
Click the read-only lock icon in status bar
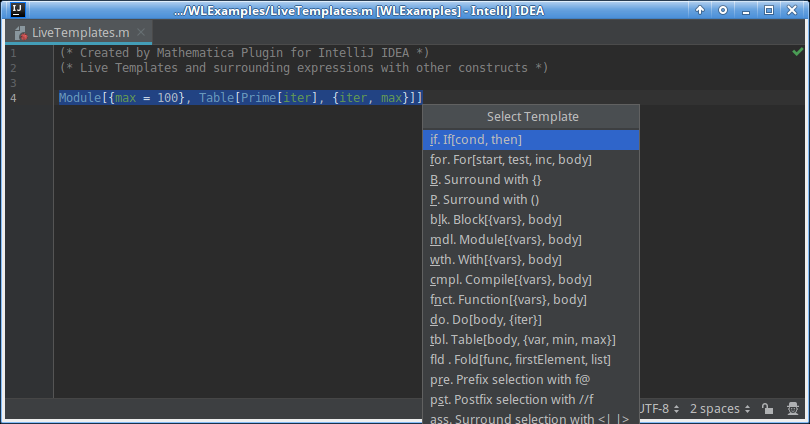(x=767, y=409)
